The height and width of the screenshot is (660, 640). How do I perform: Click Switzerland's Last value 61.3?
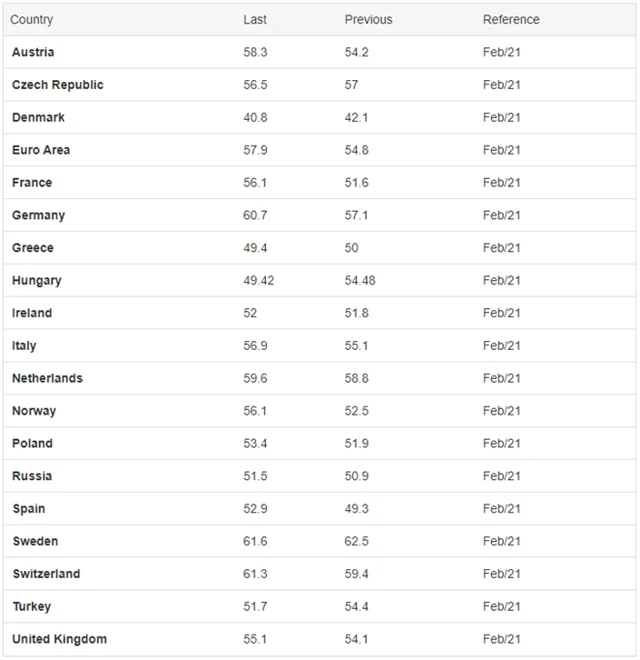tap(255, 574)
